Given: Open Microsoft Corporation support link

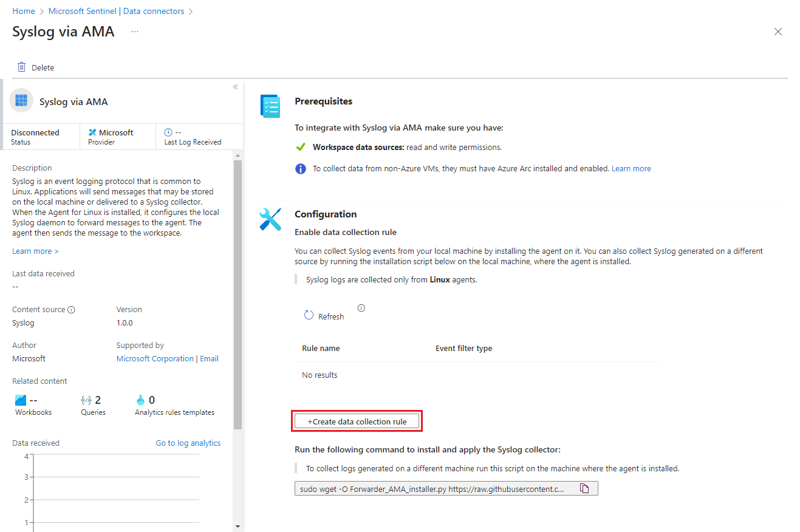Looking at the screenshot, I should coord(155,358).
